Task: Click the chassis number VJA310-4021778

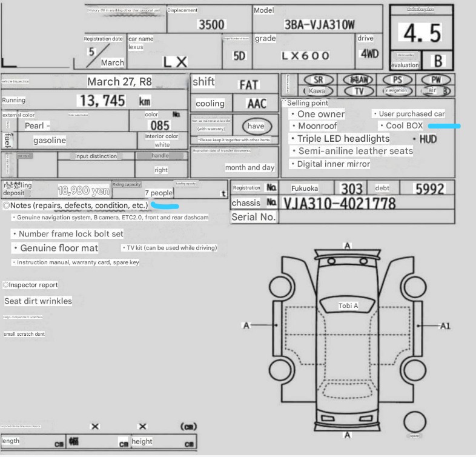Action: [x=339, y=202]
